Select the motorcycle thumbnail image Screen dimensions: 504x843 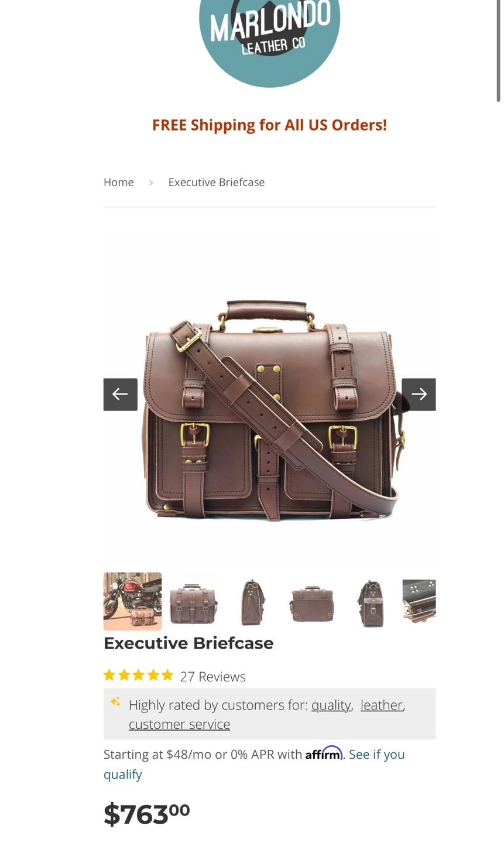[x=132, y=601]
